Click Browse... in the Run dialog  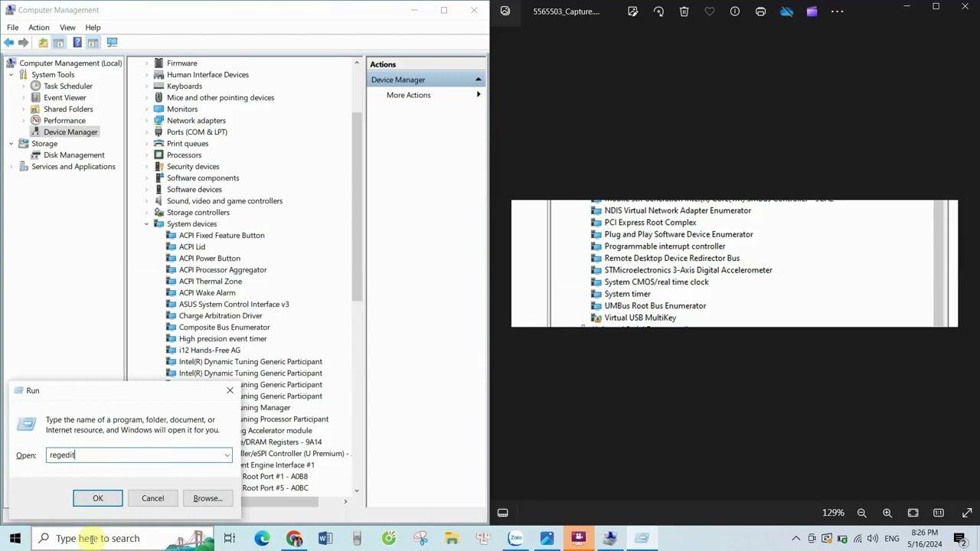pyautogui.click(x=207, y=498)
